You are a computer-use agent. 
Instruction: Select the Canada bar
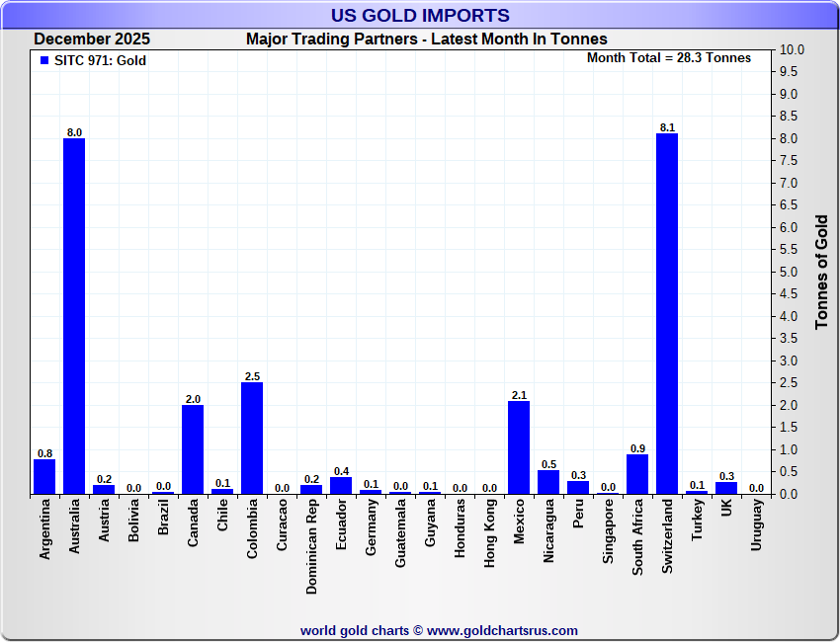point(193,449)
